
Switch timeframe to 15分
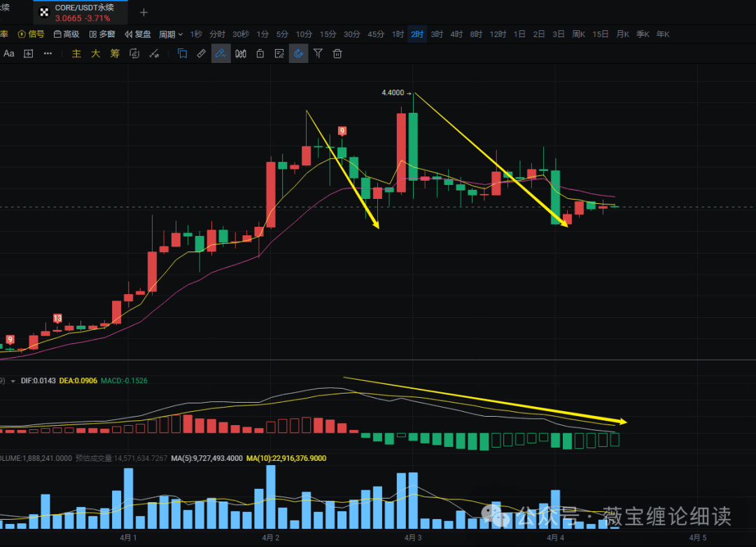click(x=328, y=34)
